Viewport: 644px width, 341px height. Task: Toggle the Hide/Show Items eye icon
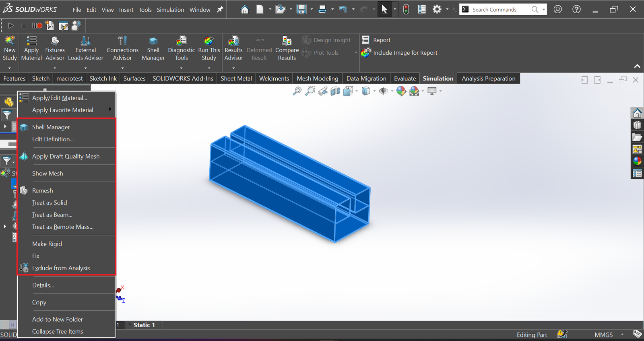tap(383, 91)
